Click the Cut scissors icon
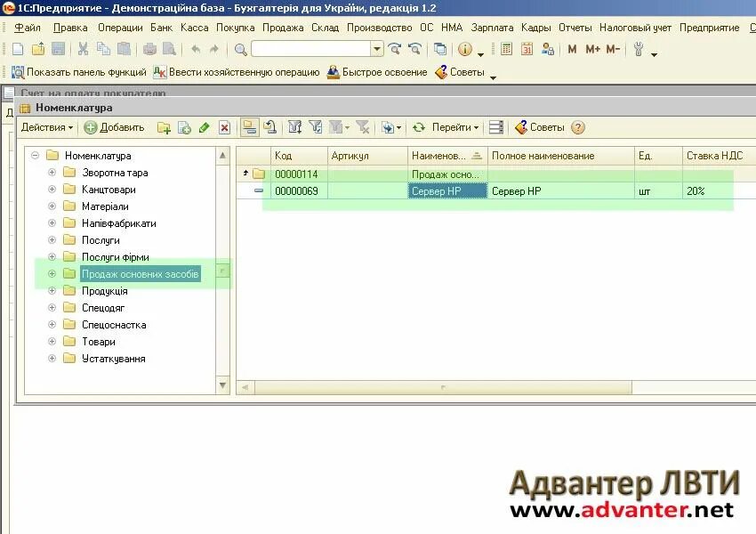 click(83, 49)
